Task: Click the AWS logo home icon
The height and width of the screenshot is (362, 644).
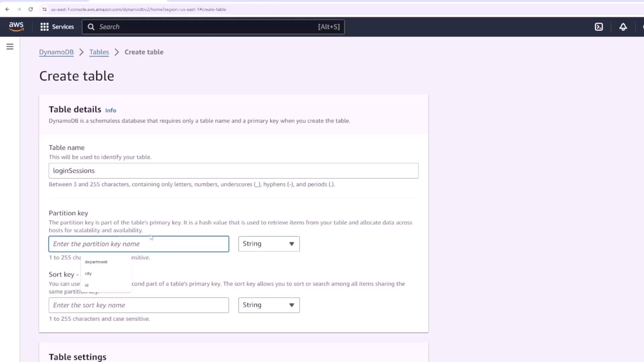Action: (x=16, y=27)
